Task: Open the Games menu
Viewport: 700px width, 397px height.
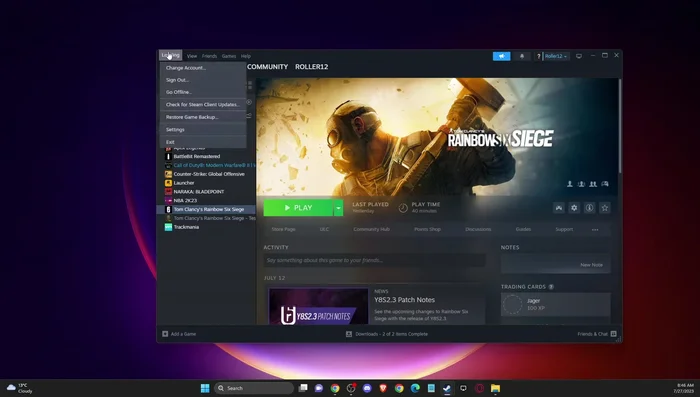Action: tap(229, 56)
